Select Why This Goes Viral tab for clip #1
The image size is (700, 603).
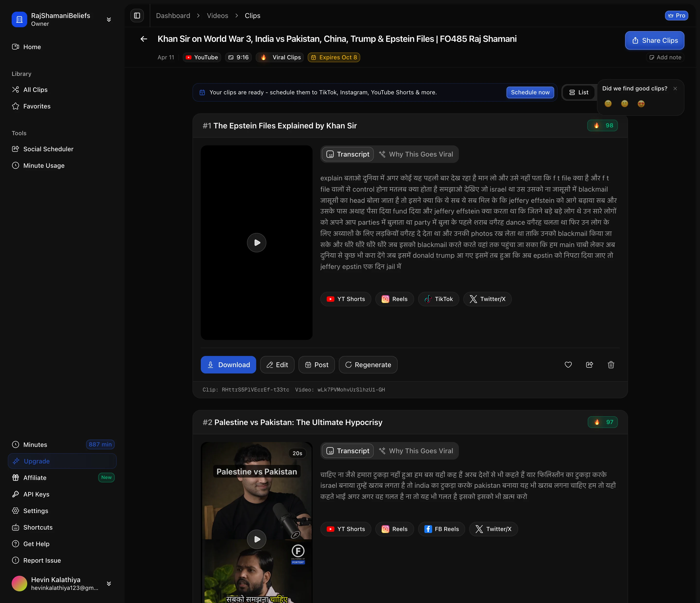pyautogui.click(x=416, y=154)
